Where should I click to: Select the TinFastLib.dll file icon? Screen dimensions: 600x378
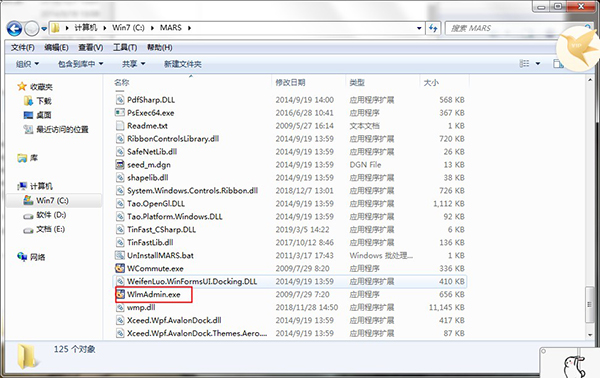pyautogui.click(x=120, y=243)
